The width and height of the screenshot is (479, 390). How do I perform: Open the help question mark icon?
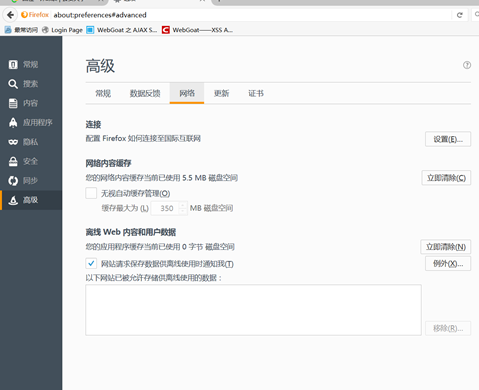(x=467, y=65)
